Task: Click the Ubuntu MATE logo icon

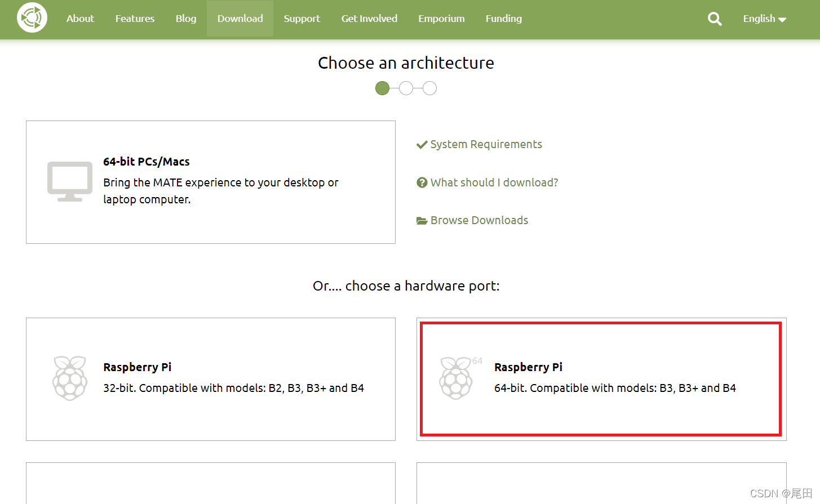Action: 32,18
